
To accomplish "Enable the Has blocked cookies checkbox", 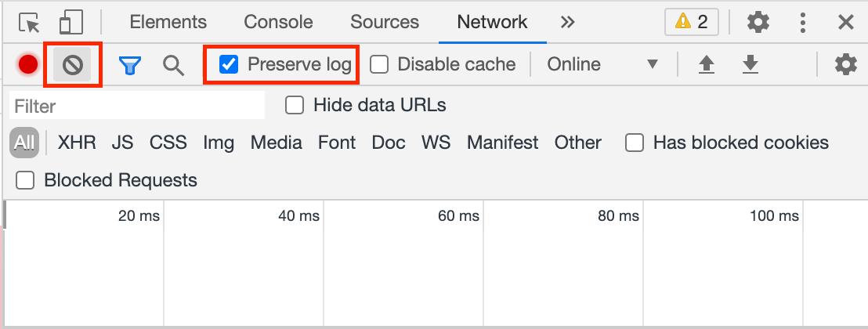I will [x=635, y=143].
